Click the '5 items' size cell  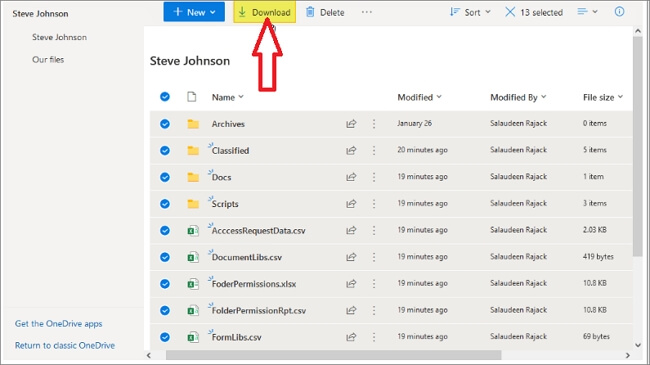pyautogui.click(x=594, y=150)
